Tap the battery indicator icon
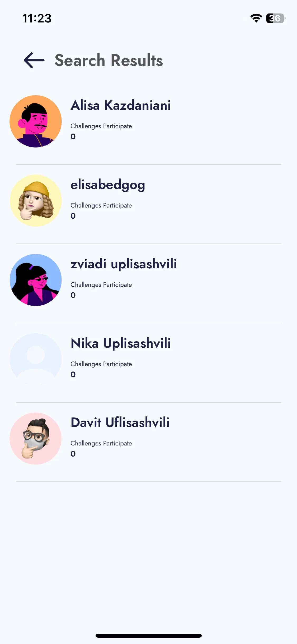Viewport: 297px width, 644px height. 276,18
